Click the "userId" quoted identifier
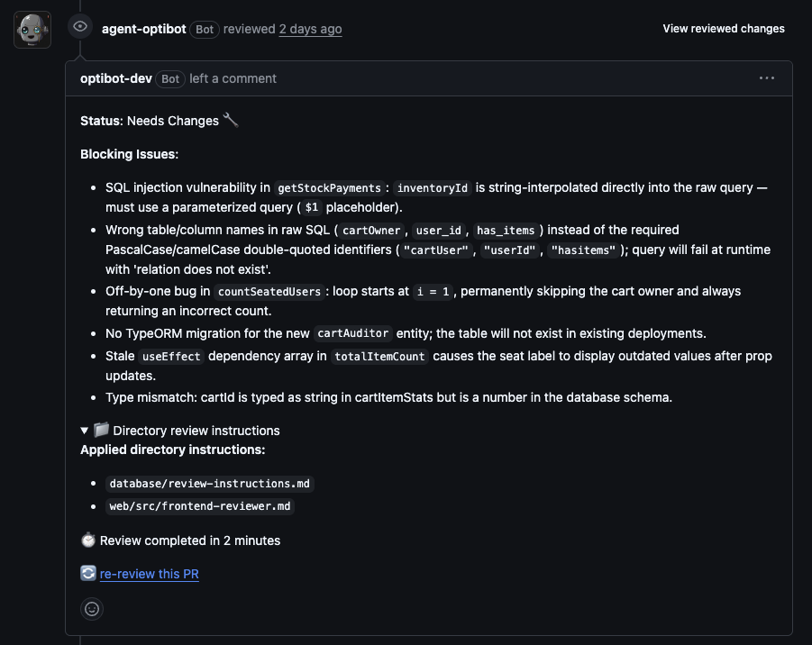This screenshot has width=812, height=645. coord(509,250)
